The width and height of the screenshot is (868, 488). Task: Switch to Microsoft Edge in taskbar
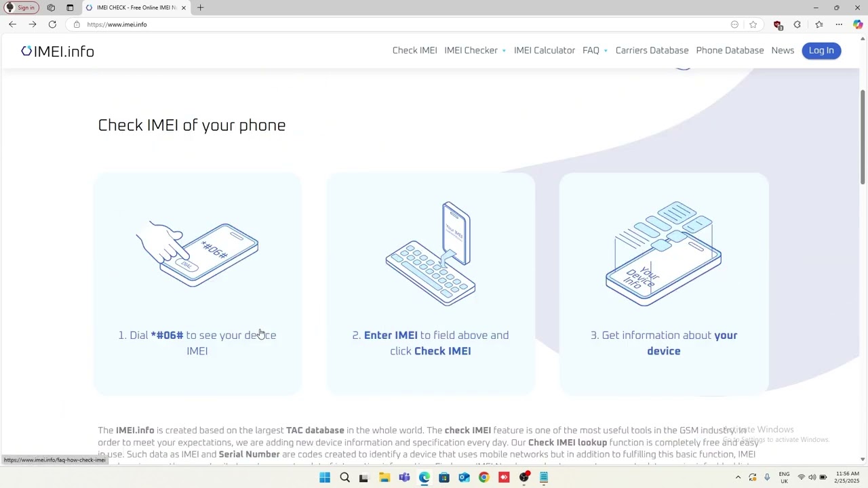click(x=425, y=478)
